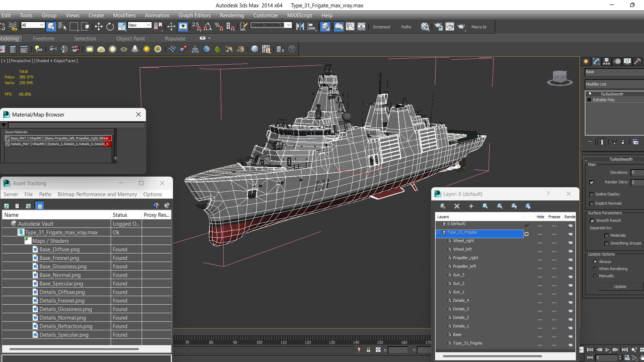Enable Explicit Normals checkbox
The height and width of the screenshot is (362, 644).
pyautogui.click(x=592, y=204)
